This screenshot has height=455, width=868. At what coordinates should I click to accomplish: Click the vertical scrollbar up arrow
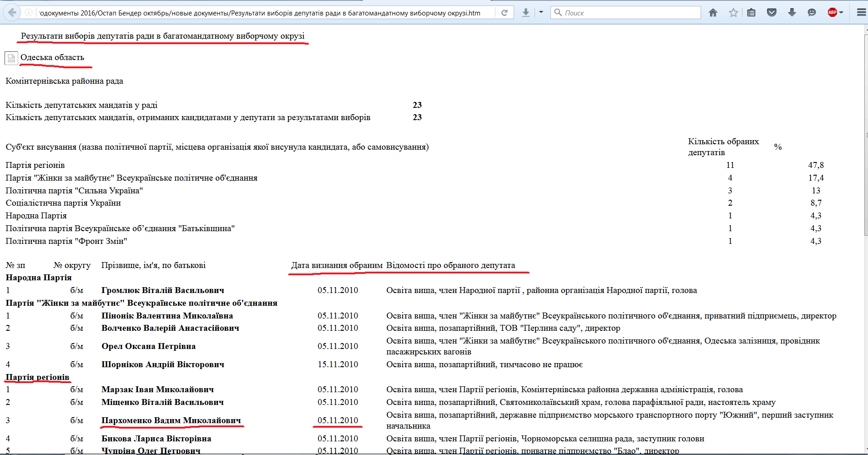coord(865,29)
